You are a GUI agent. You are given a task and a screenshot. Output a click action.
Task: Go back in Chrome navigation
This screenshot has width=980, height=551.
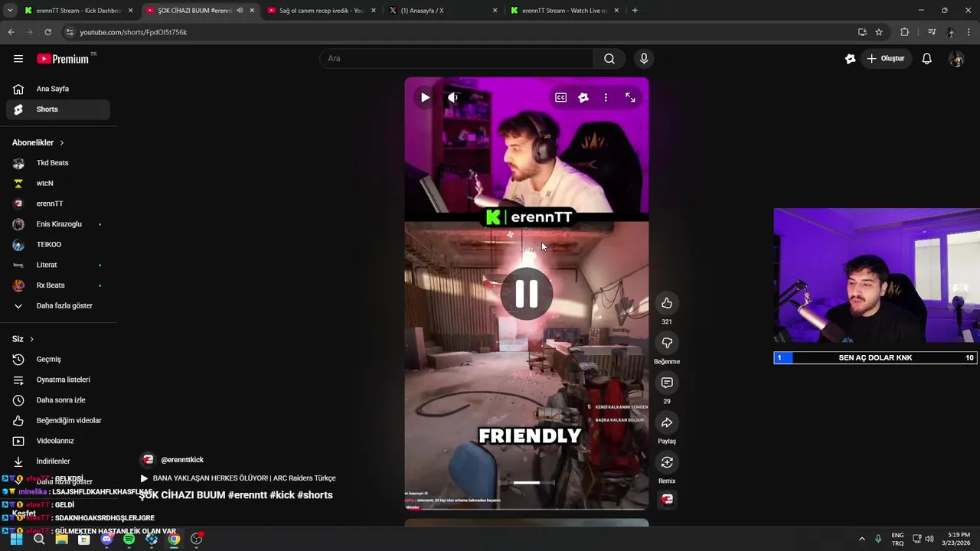click(x=11, y=32)
